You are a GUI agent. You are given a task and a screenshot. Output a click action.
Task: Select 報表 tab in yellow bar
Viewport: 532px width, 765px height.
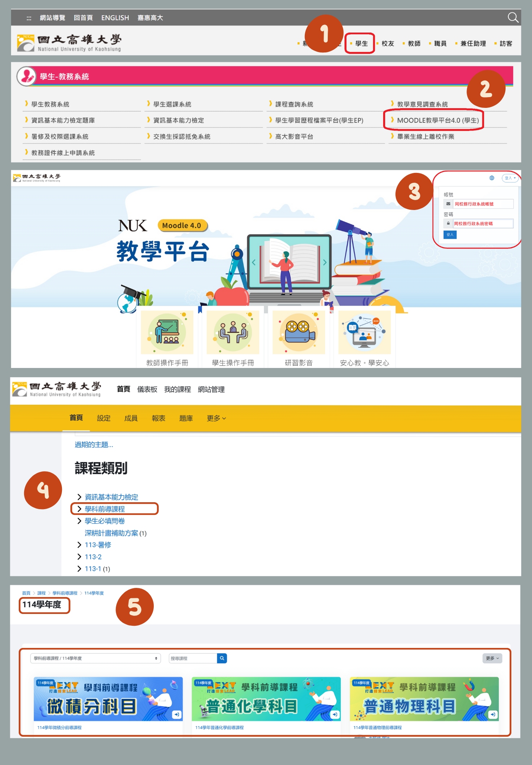click(158, 418)
